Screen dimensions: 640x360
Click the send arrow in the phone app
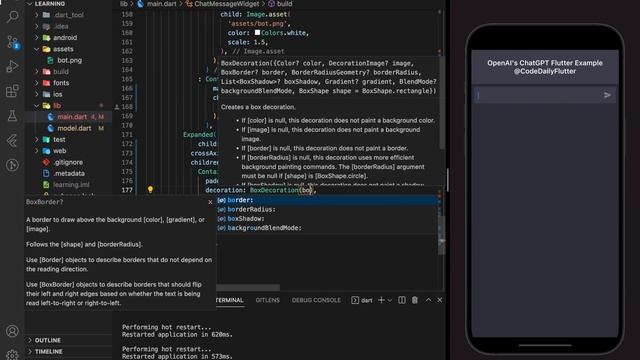pos(607,95)
